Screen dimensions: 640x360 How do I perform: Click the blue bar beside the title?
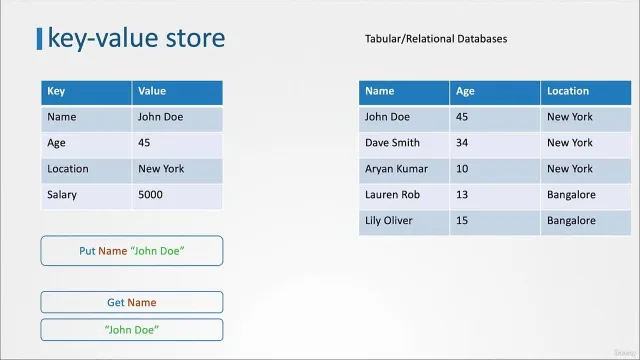pos(39,39)
